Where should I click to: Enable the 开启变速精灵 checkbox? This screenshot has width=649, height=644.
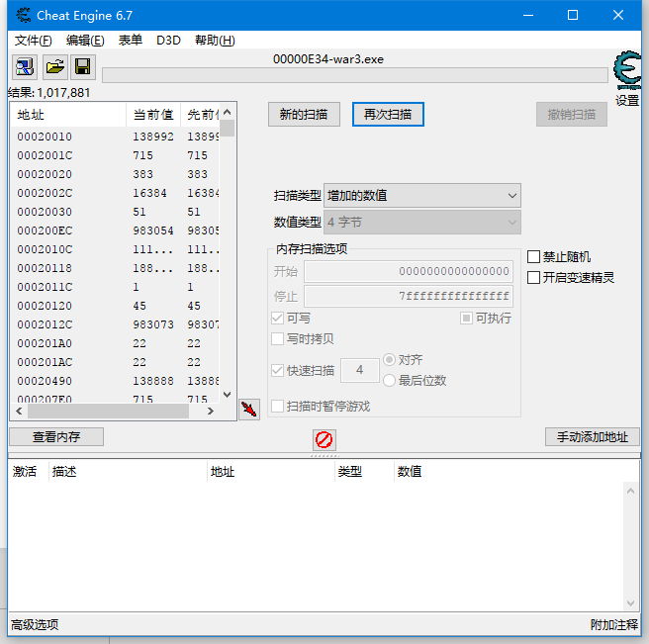[x=533, y=277]
